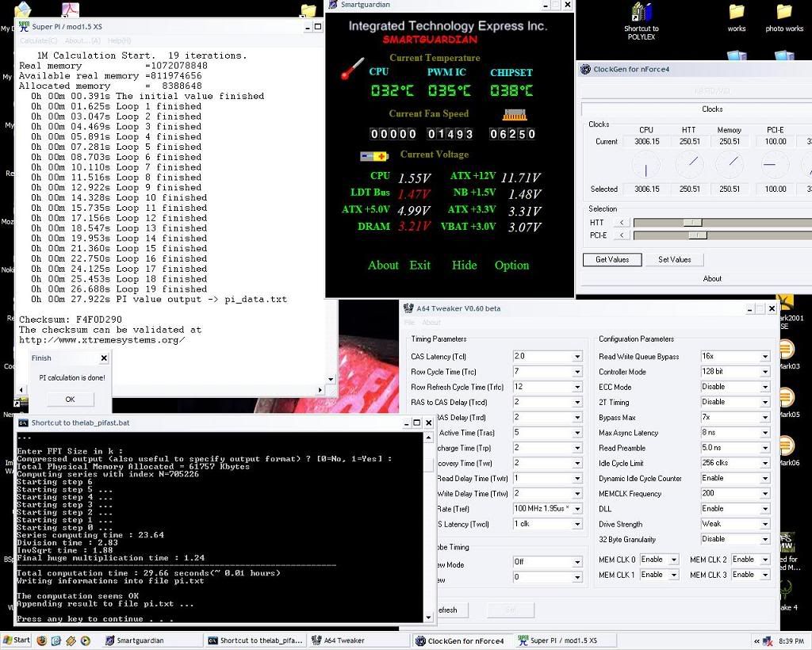Open the DLL dropdown in A64 Tweaker
This screenshot has width=812, height=650.
click(765, 509)
